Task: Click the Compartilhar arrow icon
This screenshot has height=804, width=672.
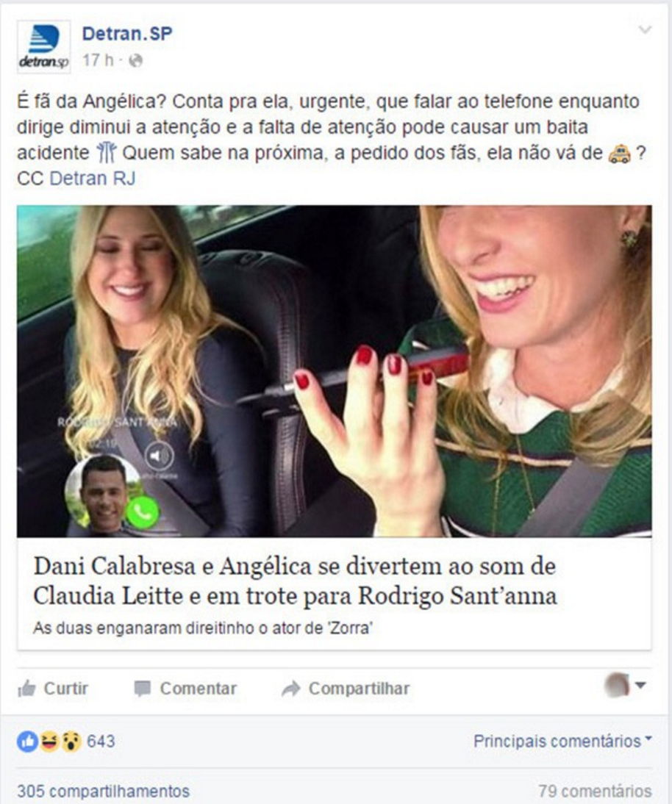Action: [x=291, y=689]
